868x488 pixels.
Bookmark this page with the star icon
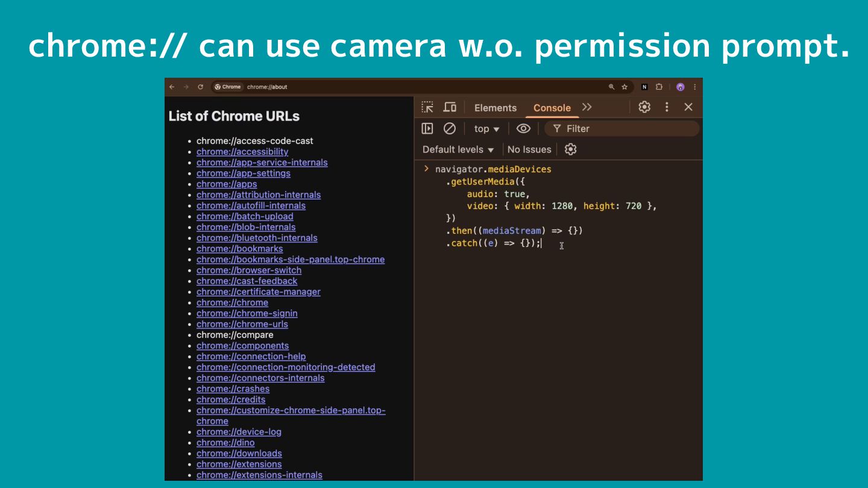pyautogui.click(x=624, y=87)
